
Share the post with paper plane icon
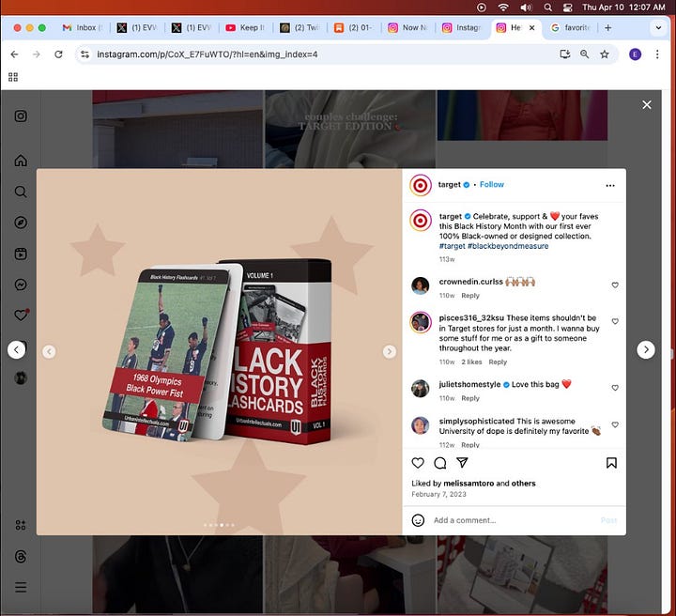462,463
